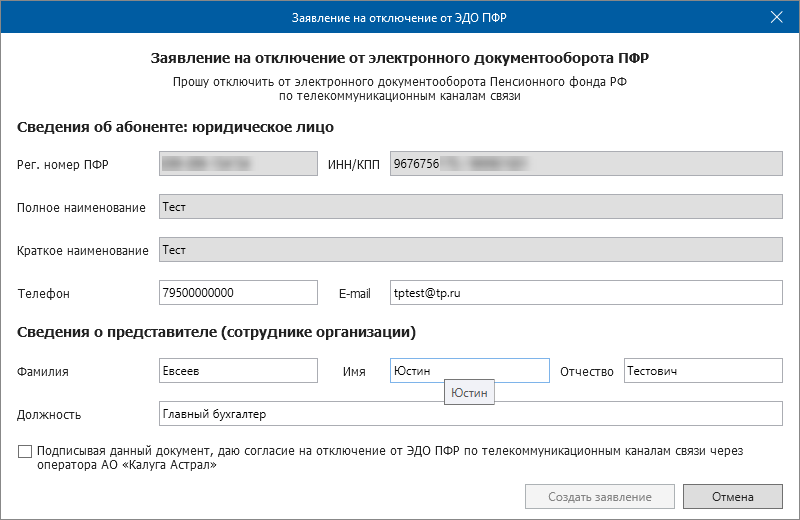Focus the Телефон input field
Viewport: 800px width, 520px height.
(238, 293)
